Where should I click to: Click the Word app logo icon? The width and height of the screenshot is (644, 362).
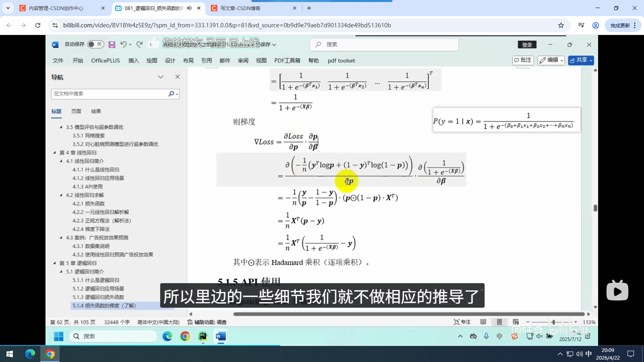point(55,45)
